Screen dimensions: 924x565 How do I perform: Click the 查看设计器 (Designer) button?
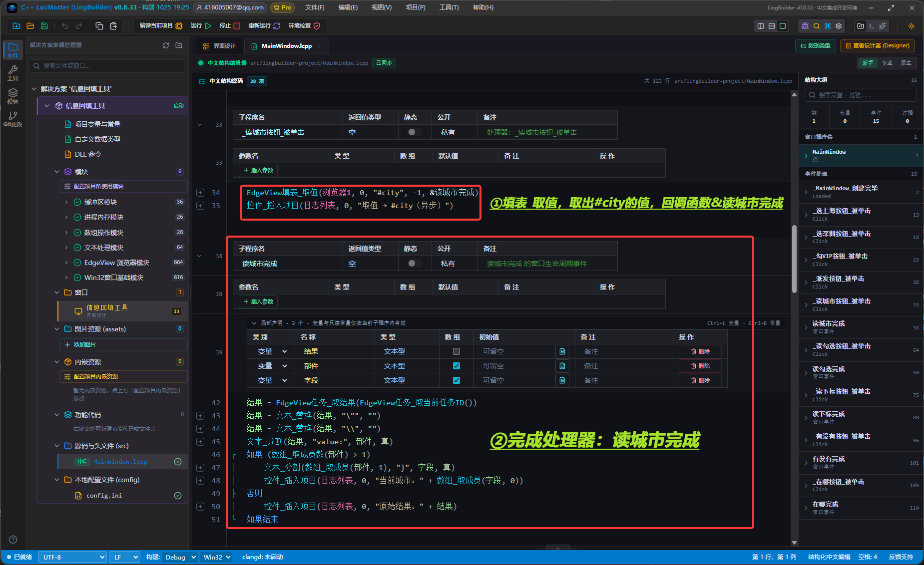[878, 45]
